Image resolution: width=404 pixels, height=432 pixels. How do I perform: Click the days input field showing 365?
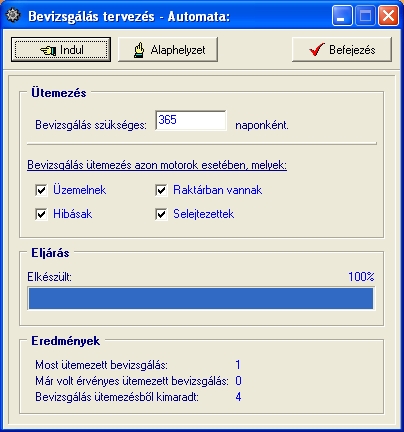(191, 120)
